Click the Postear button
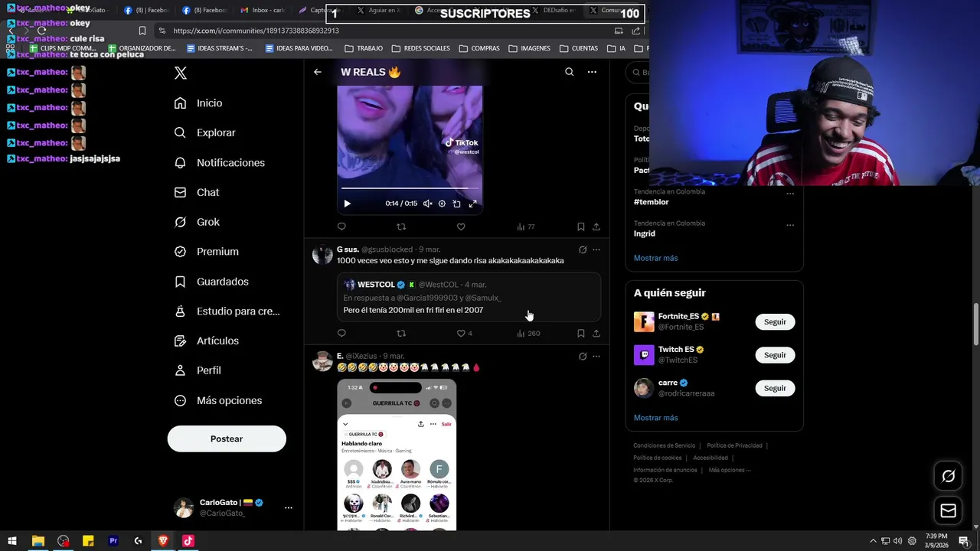 tap(227, 439)
